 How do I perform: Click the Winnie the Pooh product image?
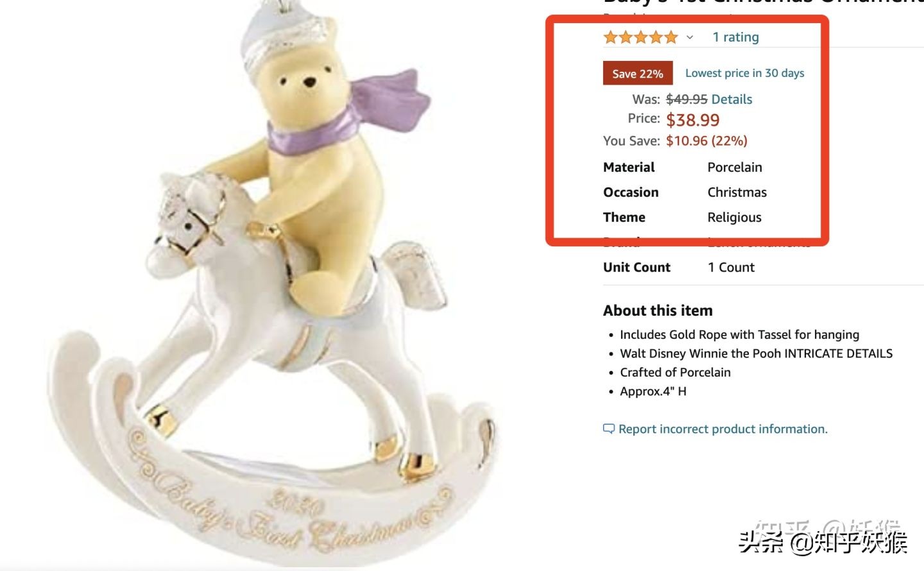pos(276,289)
